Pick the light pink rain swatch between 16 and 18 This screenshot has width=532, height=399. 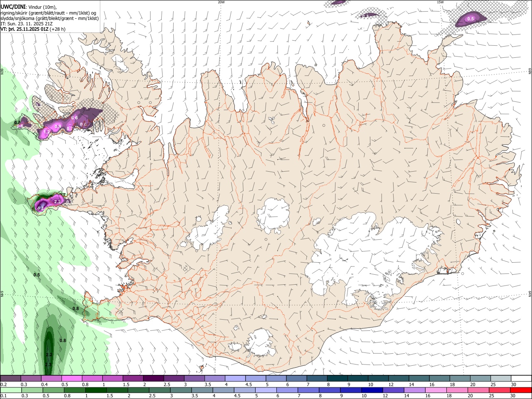pyautogui.click(x=436, y=390)
